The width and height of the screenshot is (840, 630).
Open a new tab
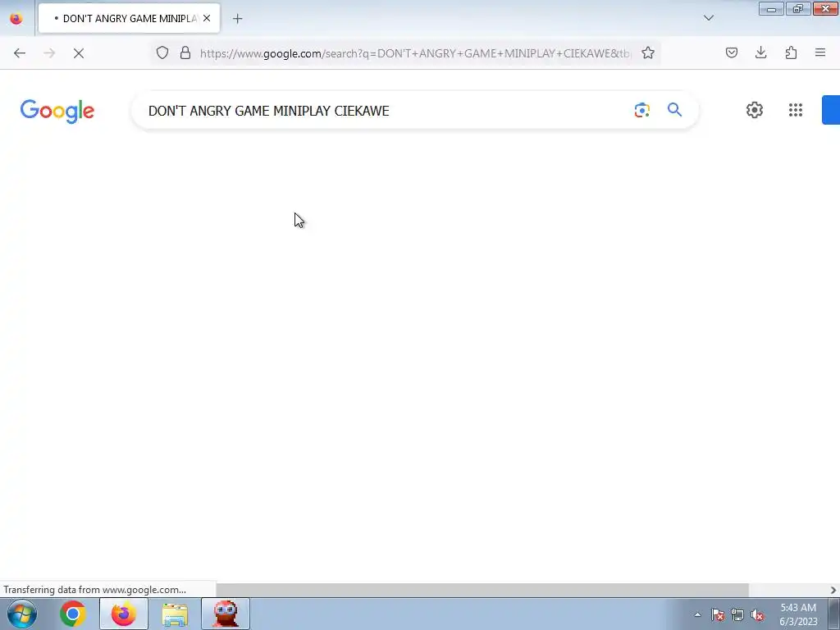238,19
